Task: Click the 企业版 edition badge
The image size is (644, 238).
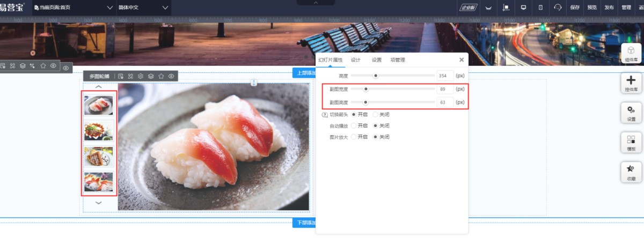Action: 469,8
